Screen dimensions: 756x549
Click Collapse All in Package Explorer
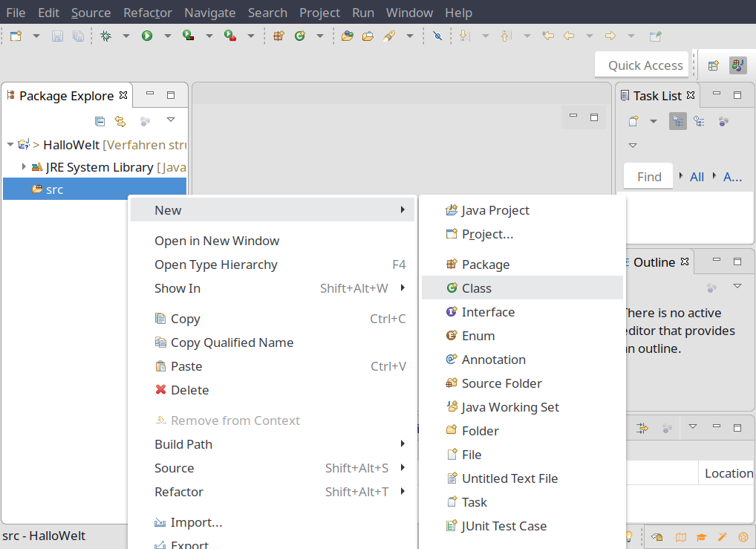click(x=100, y=121)
